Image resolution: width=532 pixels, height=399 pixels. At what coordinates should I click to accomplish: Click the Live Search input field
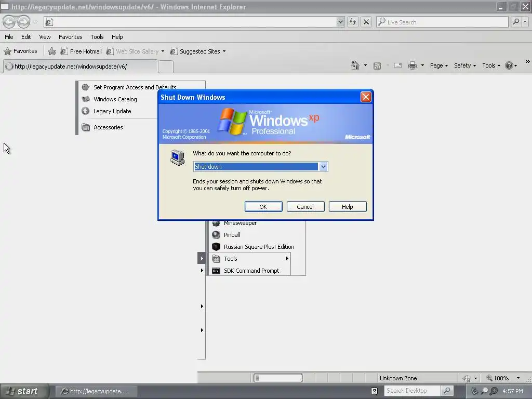pyautogui.click(x=443, y=22)
